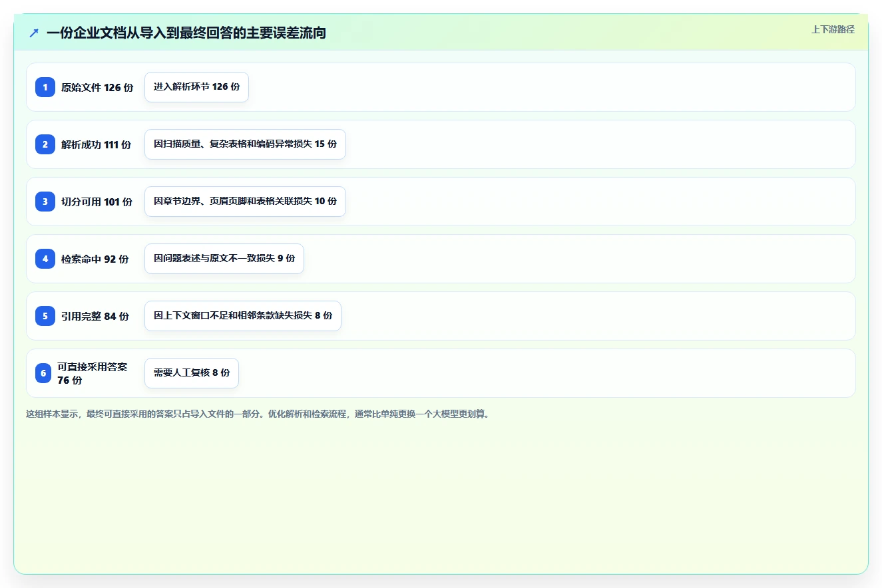Click step badge number 1
Image resolution: width=882 pixels, height=588 pixels.
[45, 87]
